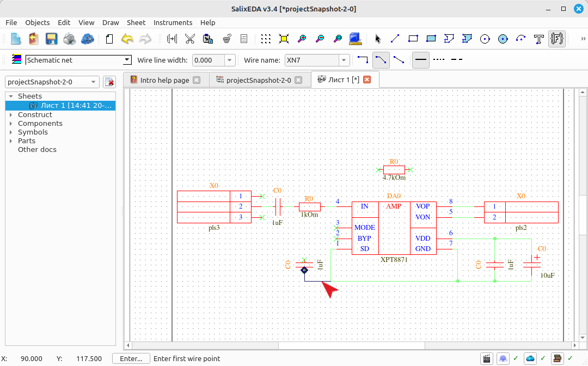Viewport: 588px width, 366px height.
Task: Open the Objects menu
Action: (38, 22)
